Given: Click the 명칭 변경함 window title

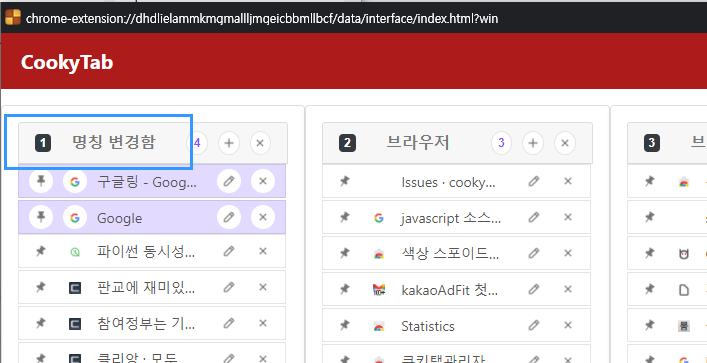Looking at the screenshot, I should click(114, 142).
